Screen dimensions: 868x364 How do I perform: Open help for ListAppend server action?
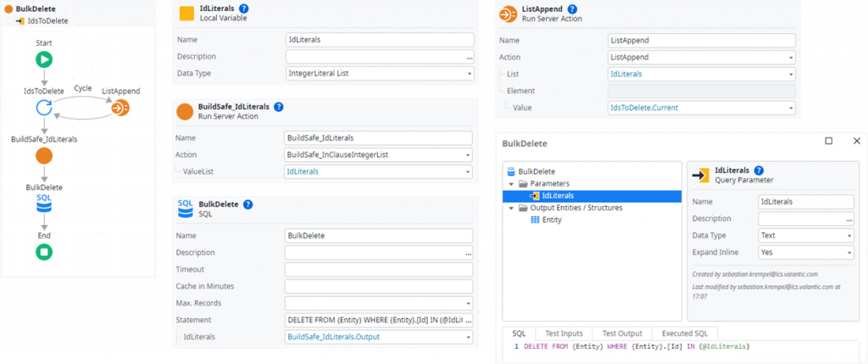pyautogui.click(x=573, y=9)
